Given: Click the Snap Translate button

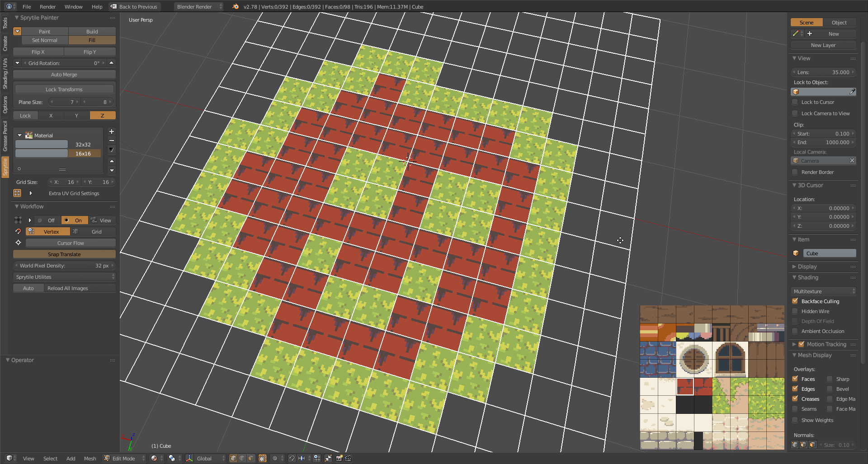Looking at the screenshot, I should pos(64,254).
